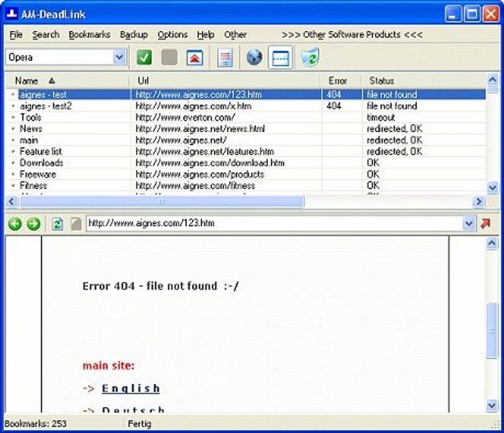Click the red arrow open-in-browser icon
This screenshot has height=433, width=504.
coord(485,223)
